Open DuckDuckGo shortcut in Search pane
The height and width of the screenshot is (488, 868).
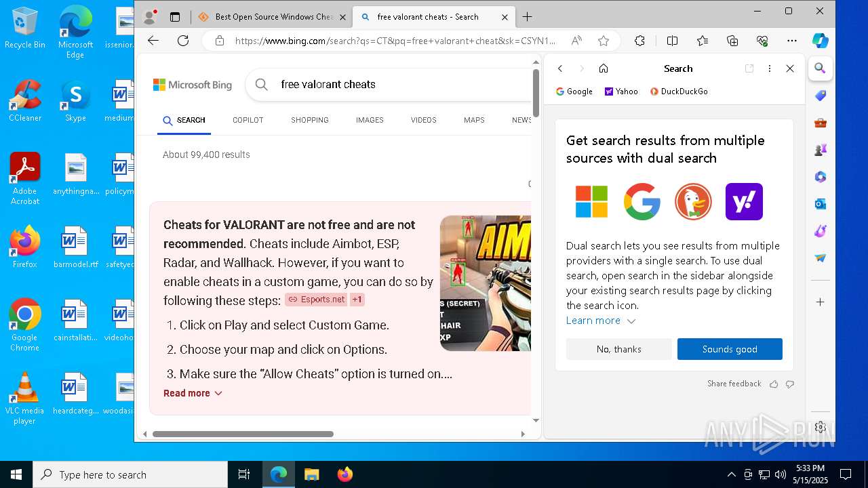[679, 91]
